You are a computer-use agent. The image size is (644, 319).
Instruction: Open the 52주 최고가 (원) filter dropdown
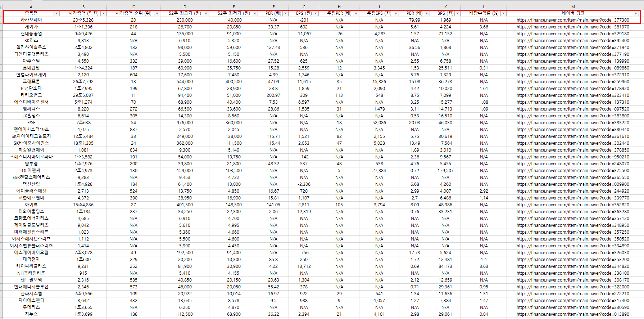206,13
